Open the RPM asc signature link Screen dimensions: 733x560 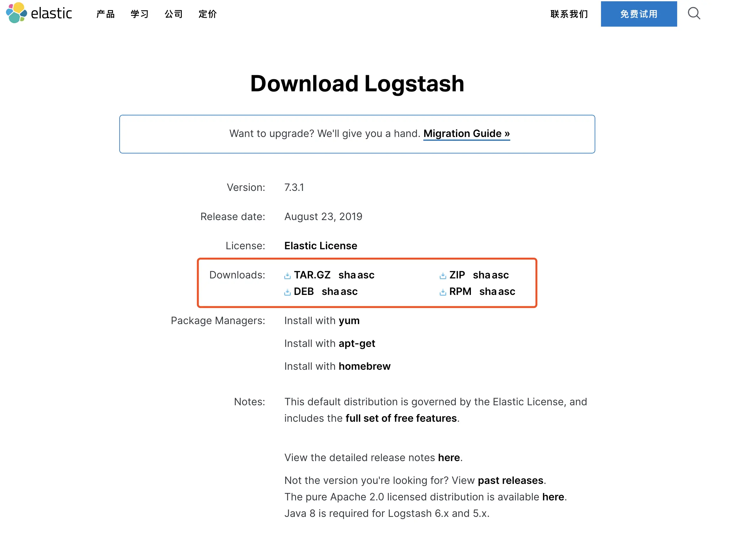click(x=507, y=292)
